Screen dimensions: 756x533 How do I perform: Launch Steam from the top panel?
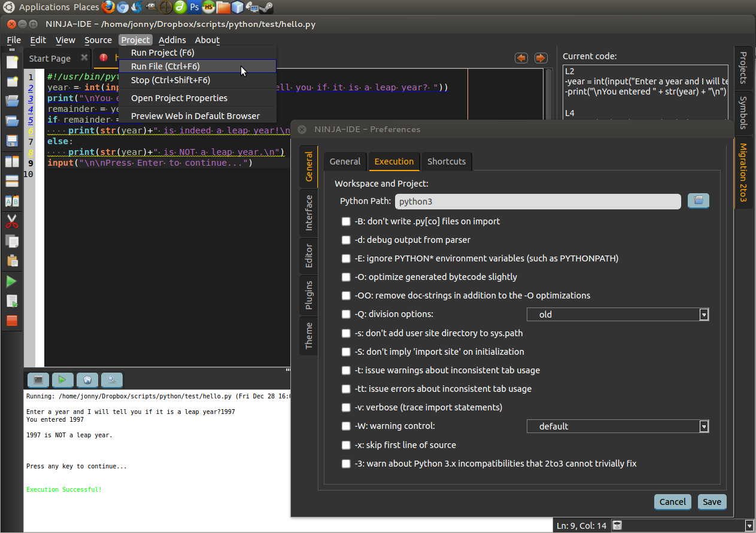[x=267, y=7]
